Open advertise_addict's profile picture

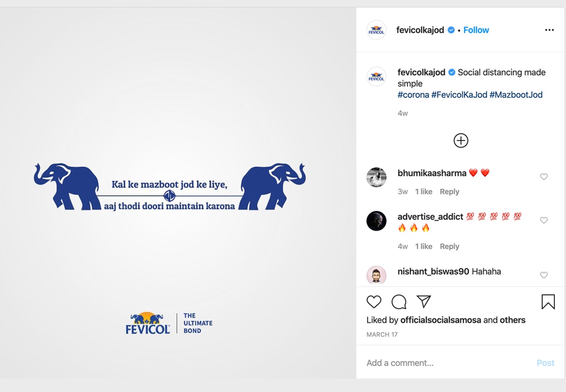click(376, 221)
